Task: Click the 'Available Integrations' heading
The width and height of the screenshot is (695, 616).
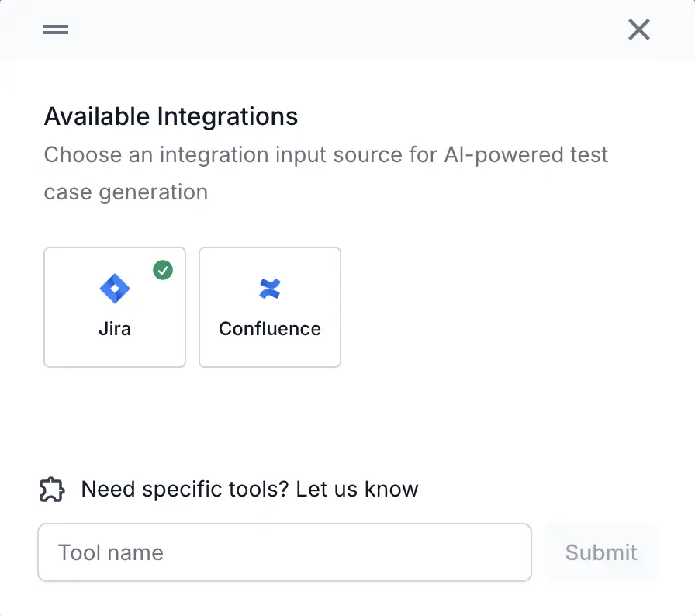Action: [x=171, y=116]
